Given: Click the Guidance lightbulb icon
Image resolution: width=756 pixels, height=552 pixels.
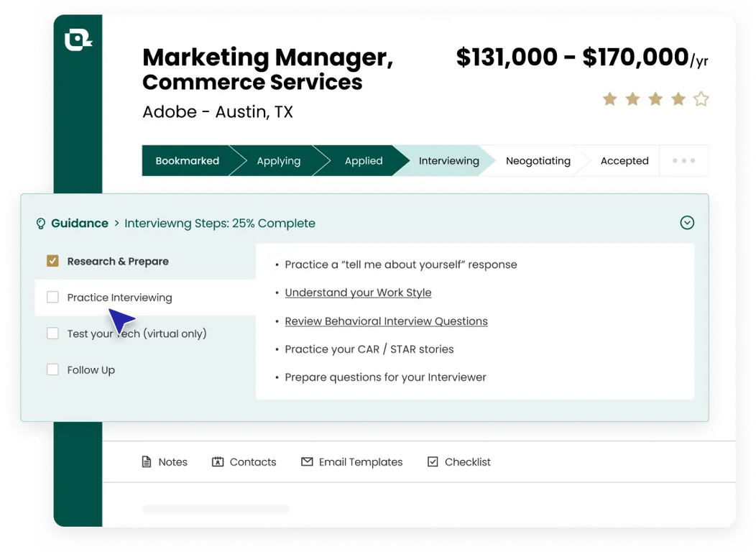Looking at the screenshot, I should click(41, 224).
